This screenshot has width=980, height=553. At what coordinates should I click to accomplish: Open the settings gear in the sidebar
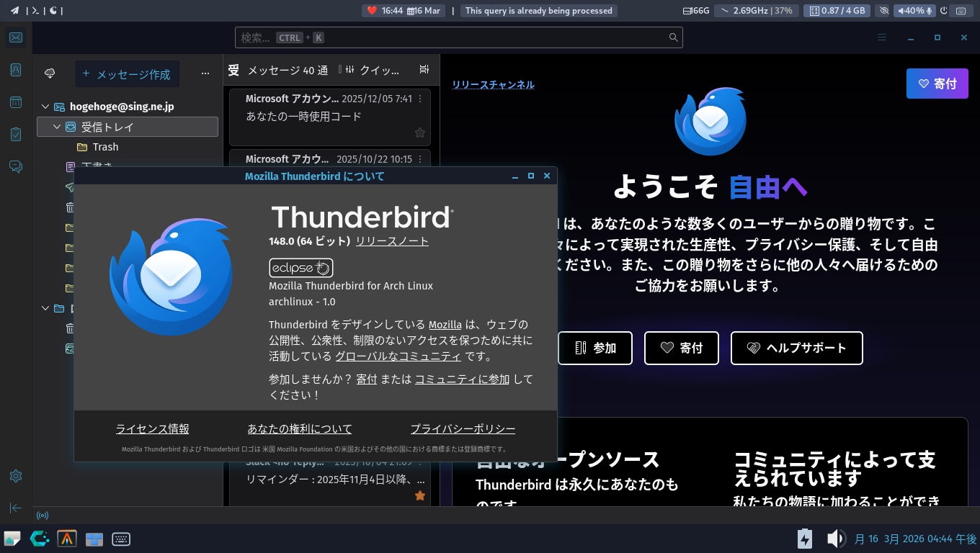point(16,476)
